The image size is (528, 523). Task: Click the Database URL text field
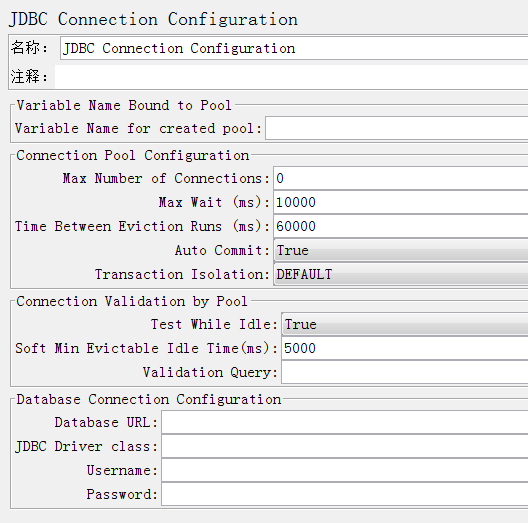[345, 422]
